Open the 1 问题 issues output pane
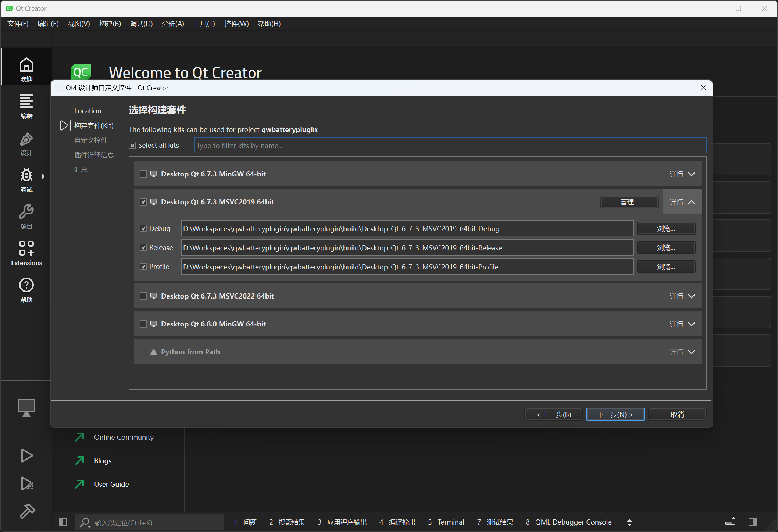This screenshot has width=778, height=532. pos(246,522)
